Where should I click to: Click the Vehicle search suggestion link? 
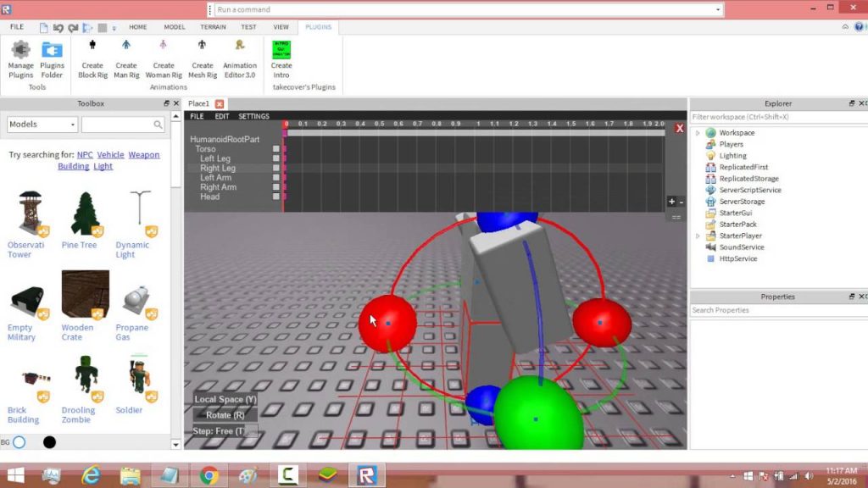111,154
